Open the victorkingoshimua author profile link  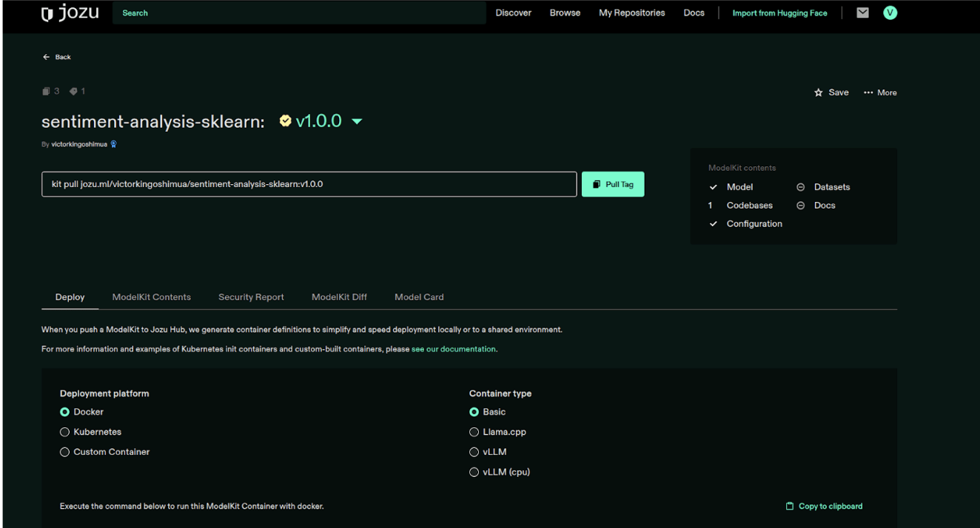79,144
